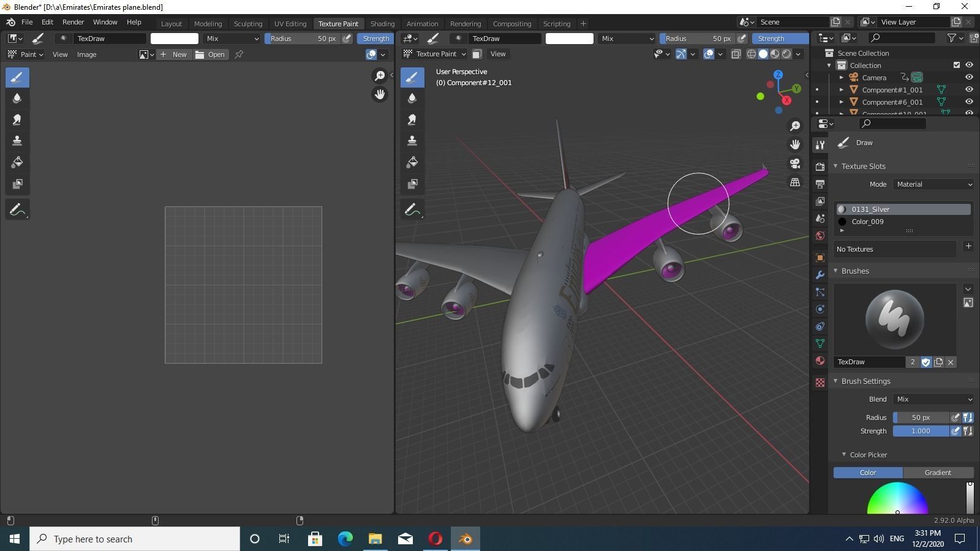The image size is (980, 551).
Task: Click the 3D viewport Strength button
Action: [x=780, y=39]
